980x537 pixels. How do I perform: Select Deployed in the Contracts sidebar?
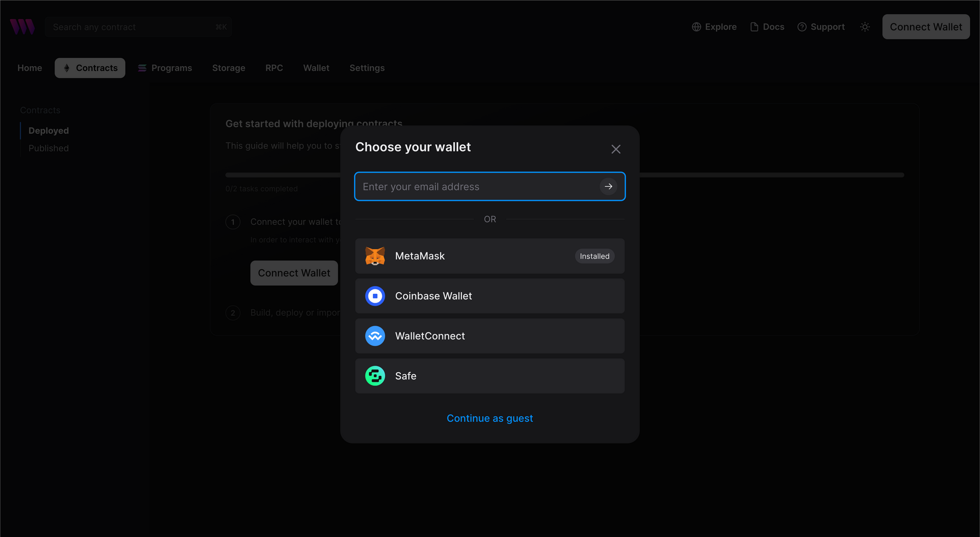click(48, 130)
